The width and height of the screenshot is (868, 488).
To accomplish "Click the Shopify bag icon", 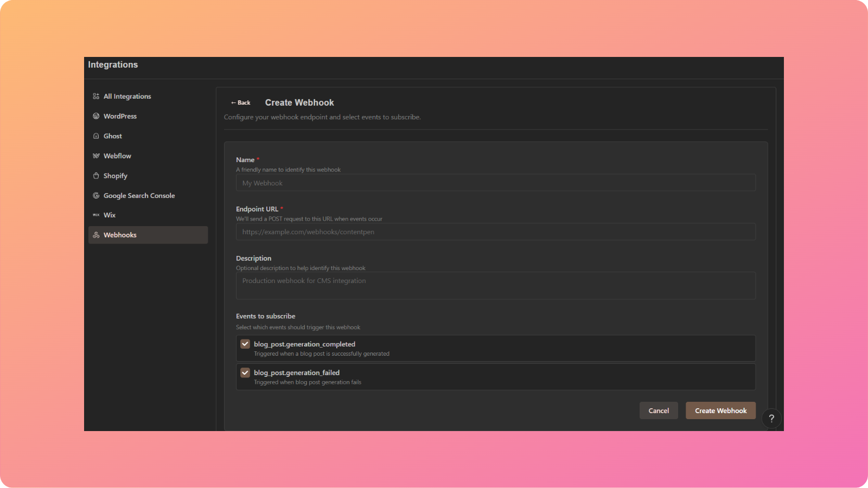I will coord(96,175).
